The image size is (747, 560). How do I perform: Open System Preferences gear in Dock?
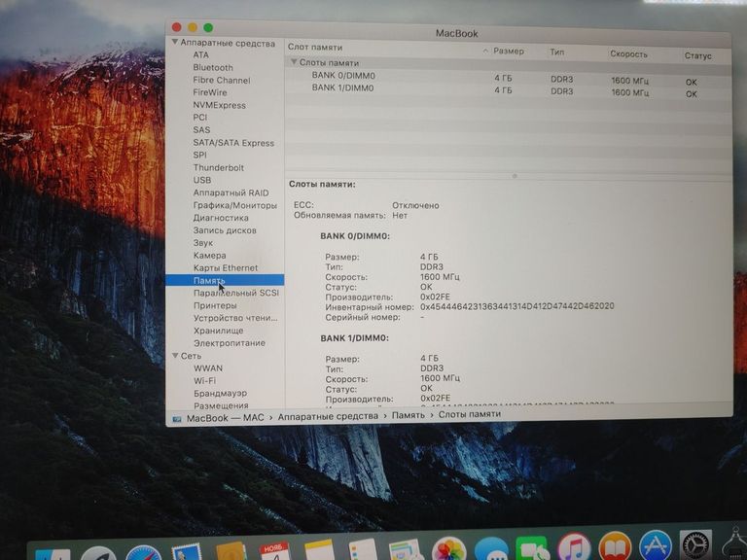[x=695, y=545]
